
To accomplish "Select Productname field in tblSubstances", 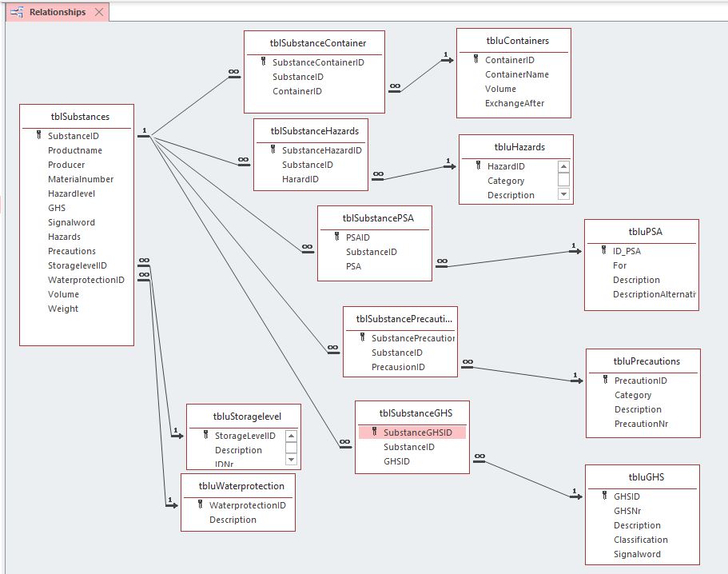I will (75, 150).
